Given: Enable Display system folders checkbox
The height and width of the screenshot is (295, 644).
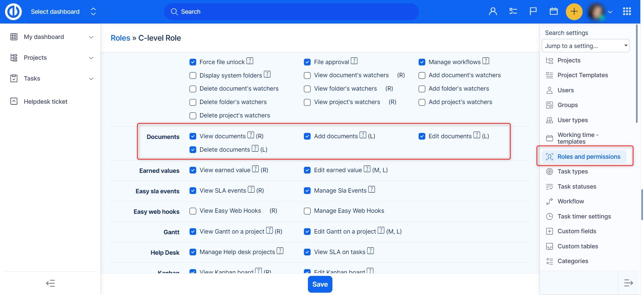Looking at the screenshot, I should pos(193,76).
